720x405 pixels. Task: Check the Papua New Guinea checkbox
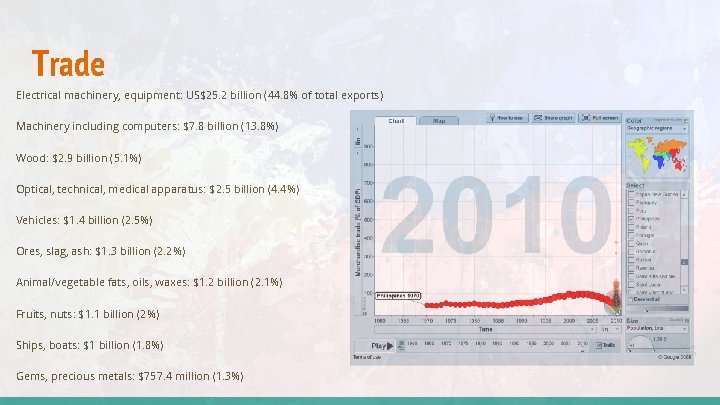pos(631,194)
